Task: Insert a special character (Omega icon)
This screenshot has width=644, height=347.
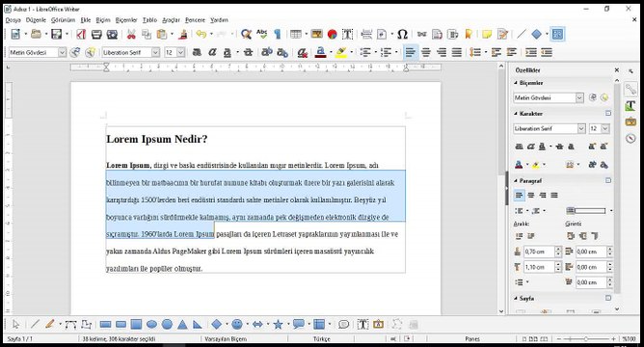Action: pos(403,34)
